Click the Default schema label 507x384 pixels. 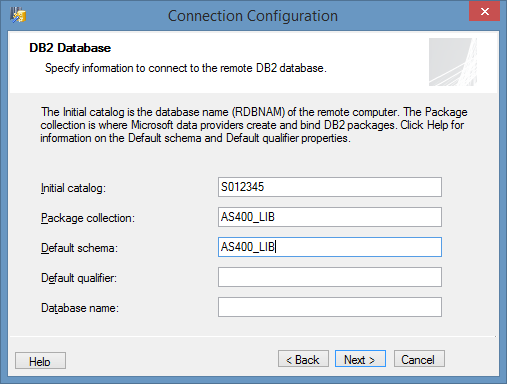79,248
